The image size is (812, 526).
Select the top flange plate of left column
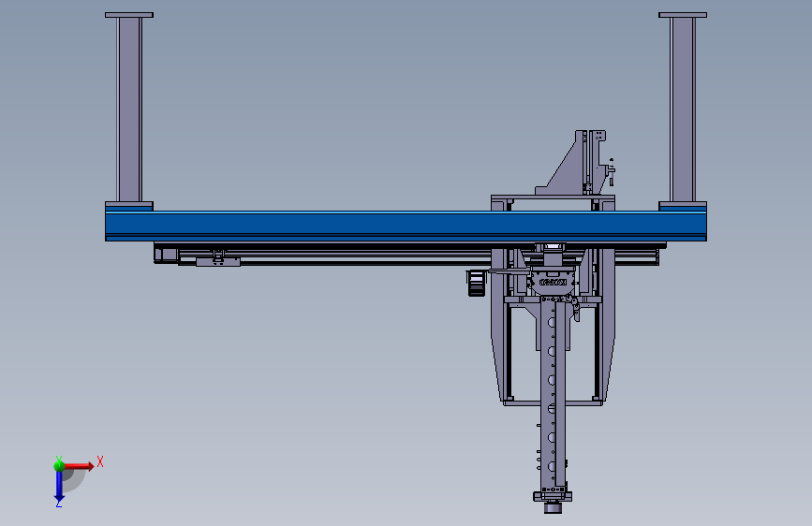click(129, 15)
